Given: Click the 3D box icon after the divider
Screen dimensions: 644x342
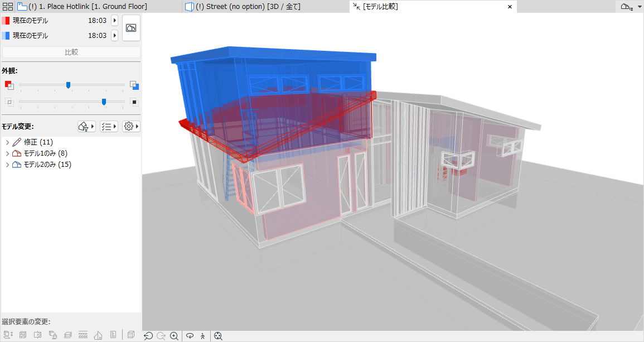Looking at the screenshot, I should coord(131,335).
